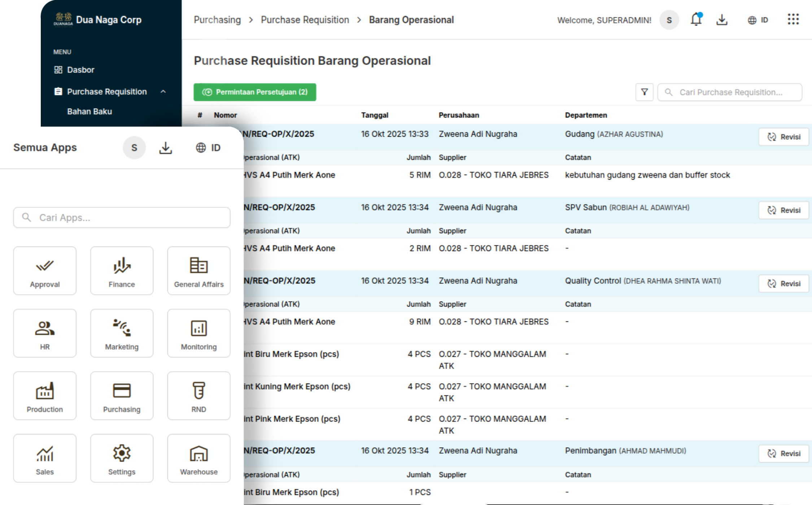Screen dimensions: 812x505
Task: Click Permintaan Persetujuan (2) button
Action: click(255, 92)
